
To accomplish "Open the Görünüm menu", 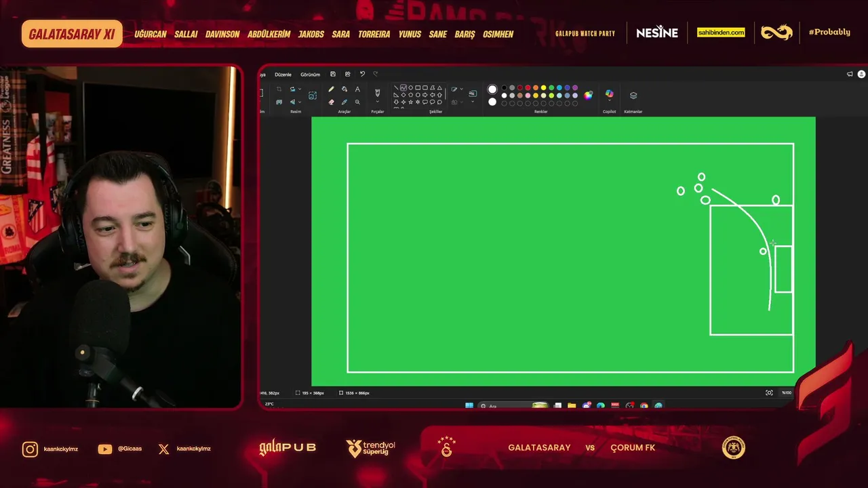I will (310, 75).
